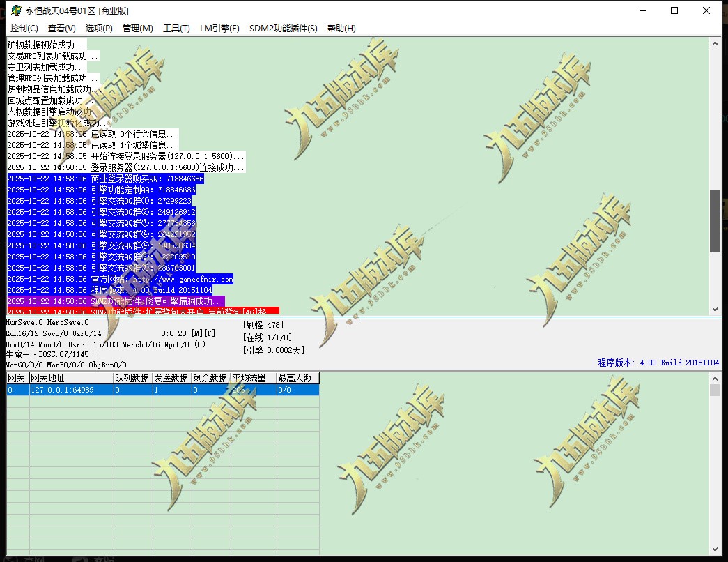Open the 选项(P) menu
Screen dimensions: 728x562
pos(99,29)
